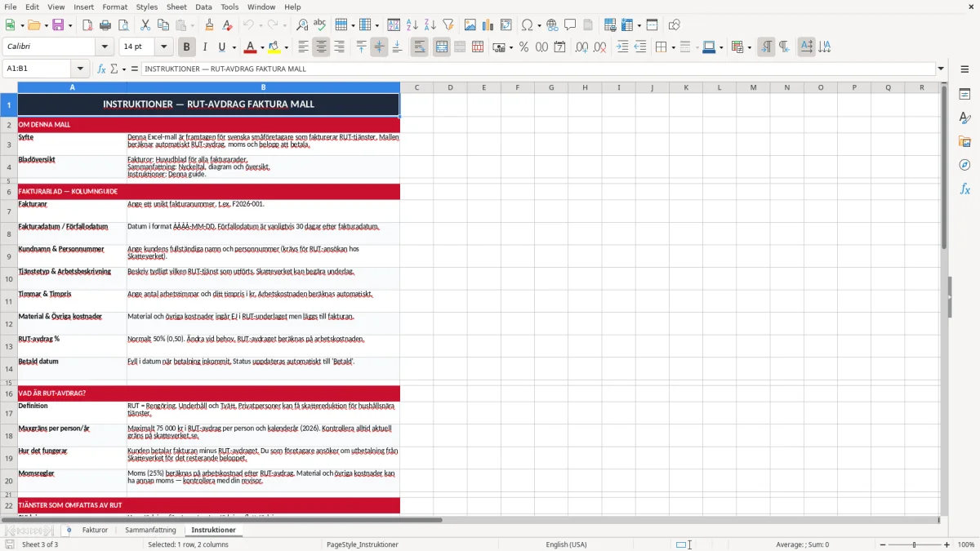Click the sidebar settings hamburger button

(964, 70)
